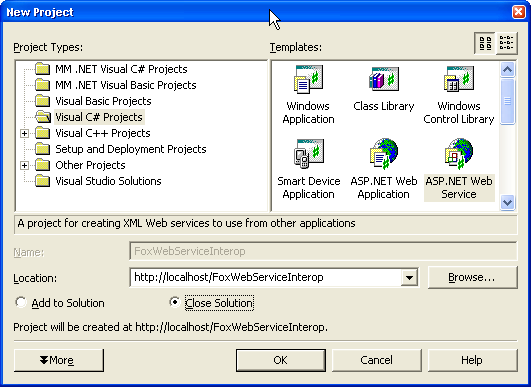This screenshot has width=531, height=387.
Task: Expand the Other Projects tree node
Action: tap(24, 166)
